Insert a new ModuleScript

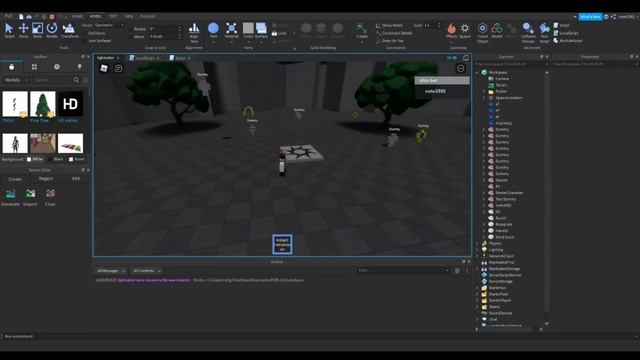pos(568,41)
